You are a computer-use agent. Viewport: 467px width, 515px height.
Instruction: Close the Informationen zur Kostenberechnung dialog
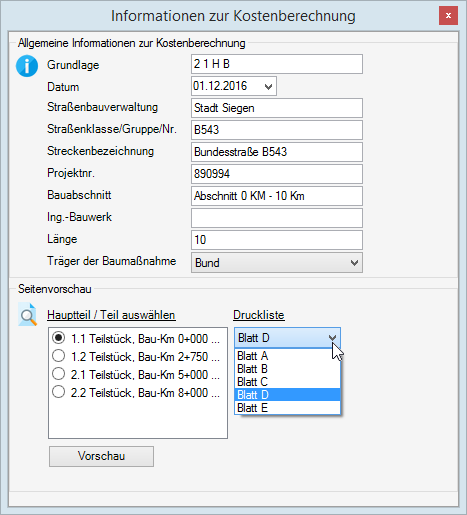point(448,15)
